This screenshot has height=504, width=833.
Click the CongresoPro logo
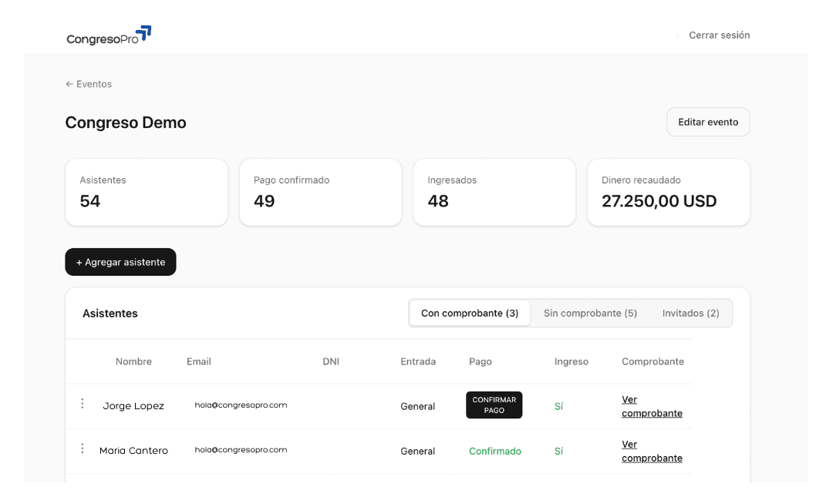point(109,36)
